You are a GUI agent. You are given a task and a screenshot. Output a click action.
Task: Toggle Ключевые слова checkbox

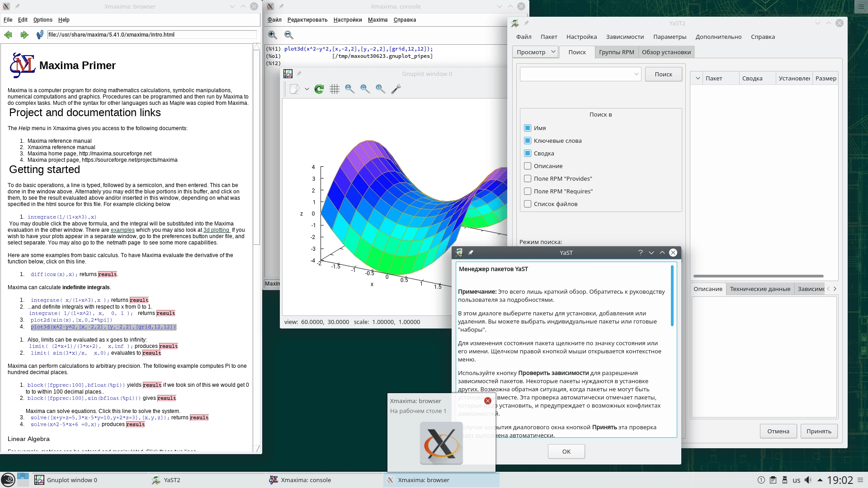coord(528,141)
